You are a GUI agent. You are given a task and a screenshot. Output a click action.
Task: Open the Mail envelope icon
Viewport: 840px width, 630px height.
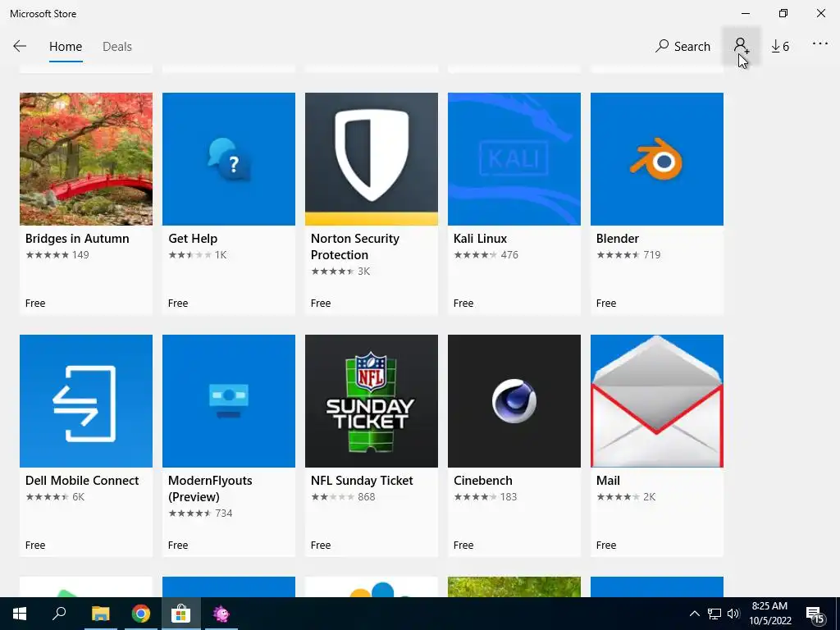(657, 401)
